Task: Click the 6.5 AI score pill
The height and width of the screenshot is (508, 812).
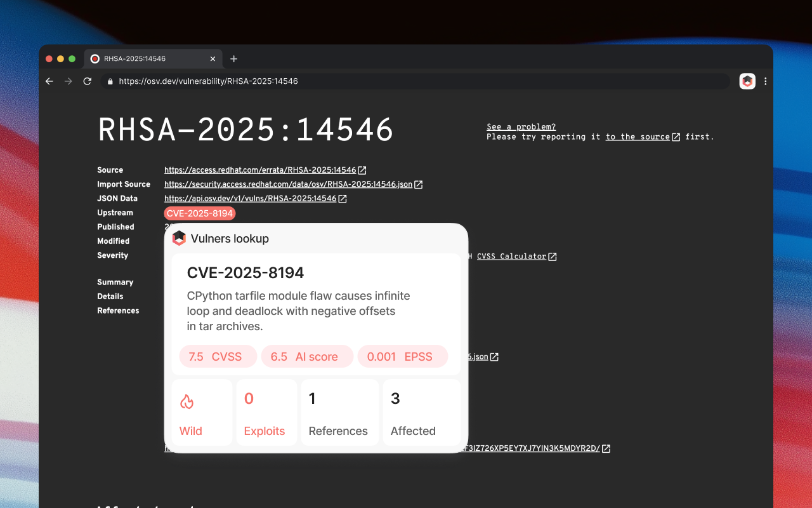Action: 307,356
